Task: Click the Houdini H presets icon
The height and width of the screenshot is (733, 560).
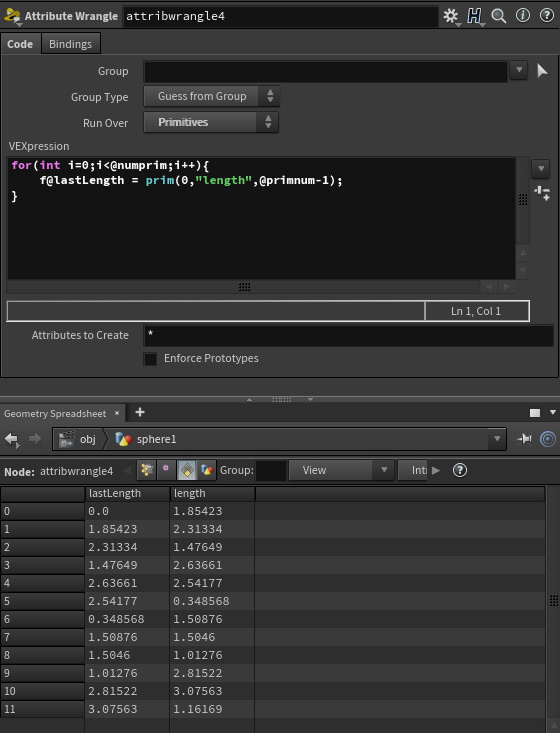Action: point(474,16)
